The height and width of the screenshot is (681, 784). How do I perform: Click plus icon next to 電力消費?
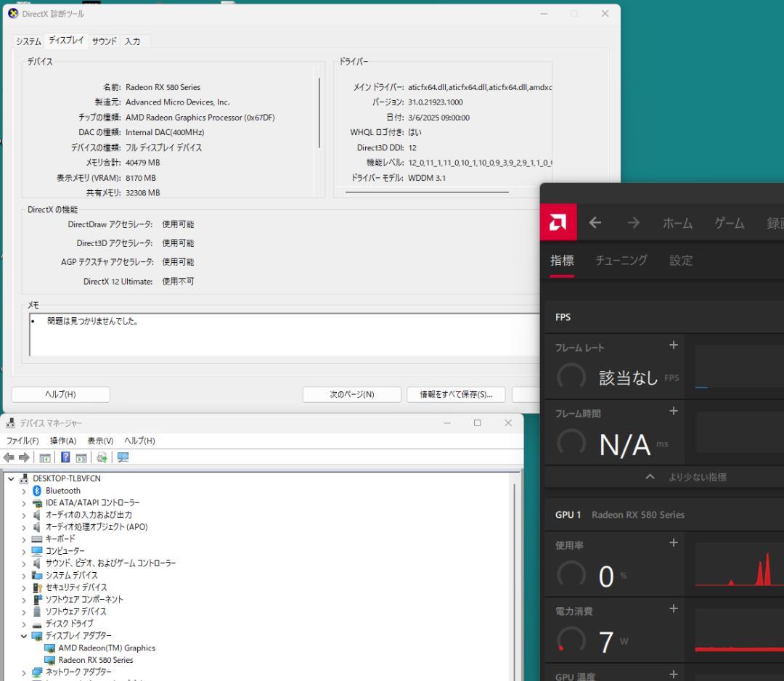[673, 610]
